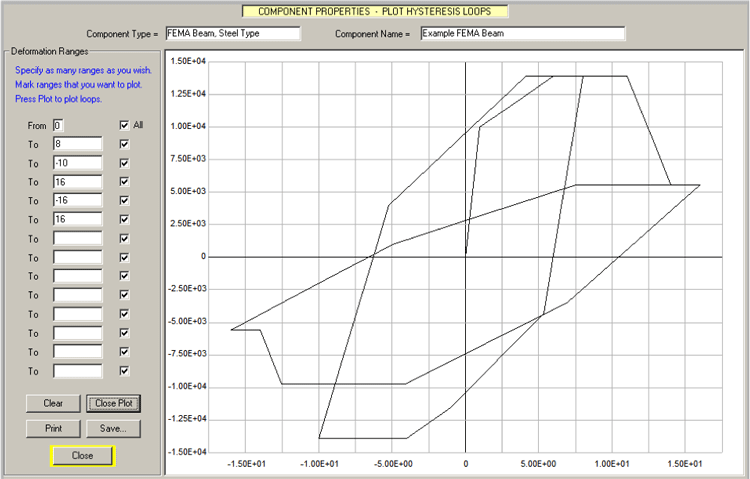Click the last To field at the bottom
Image resolution: width=750 pixels, height=479 pixels.
77,371
